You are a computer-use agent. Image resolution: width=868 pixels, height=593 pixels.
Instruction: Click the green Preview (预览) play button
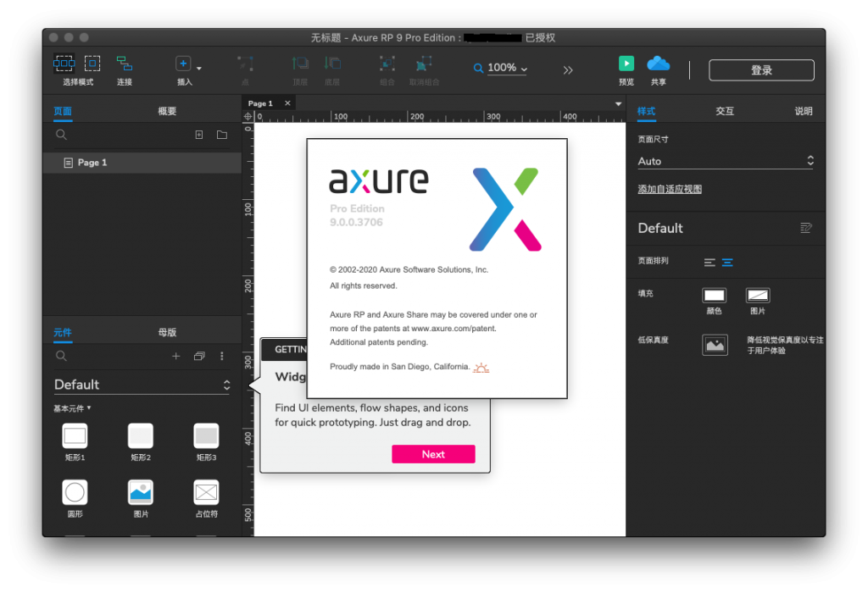point(626,64)
